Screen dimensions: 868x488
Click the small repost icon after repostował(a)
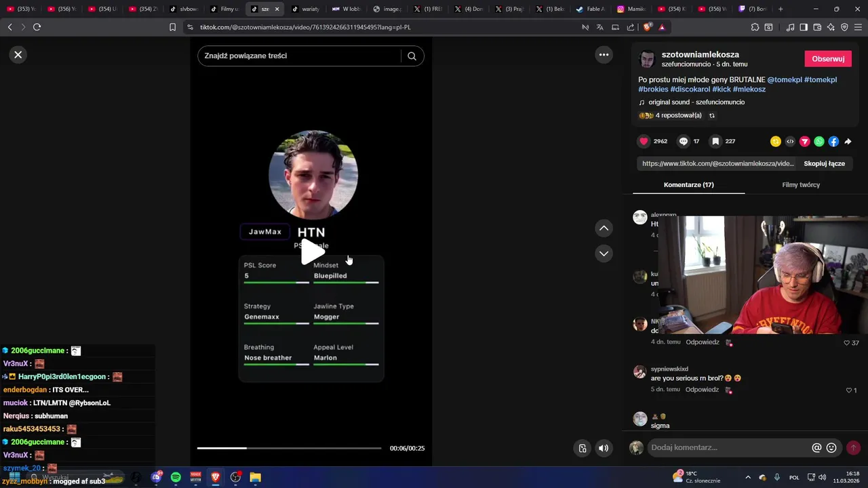[712, 116]
